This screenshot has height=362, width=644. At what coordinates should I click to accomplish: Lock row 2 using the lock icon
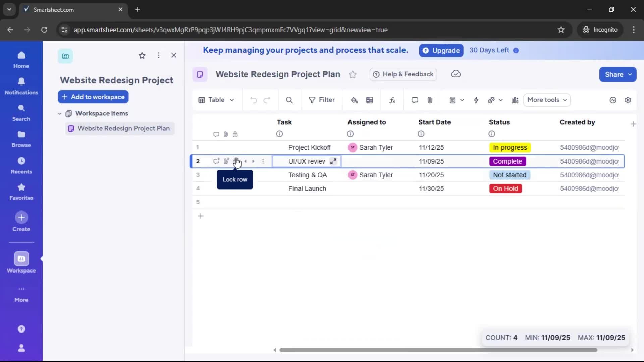(x=236, y=161)
